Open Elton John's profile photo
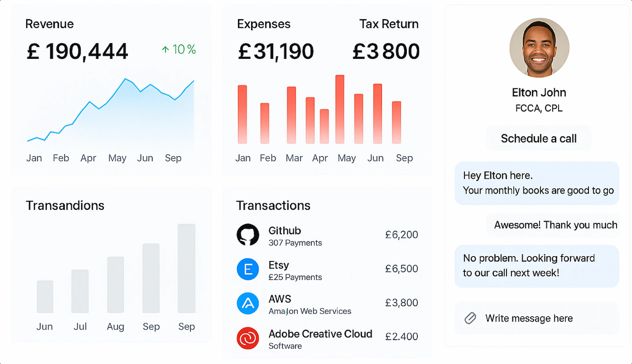Viewport: 632px width, 364px height. pos(539,48)
